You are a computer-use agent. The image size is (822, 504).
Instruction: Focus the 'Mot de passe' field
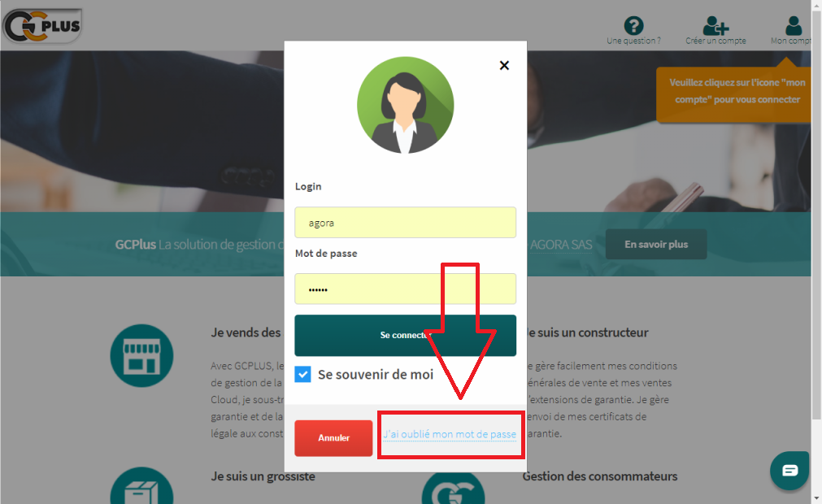coord(405,289)
